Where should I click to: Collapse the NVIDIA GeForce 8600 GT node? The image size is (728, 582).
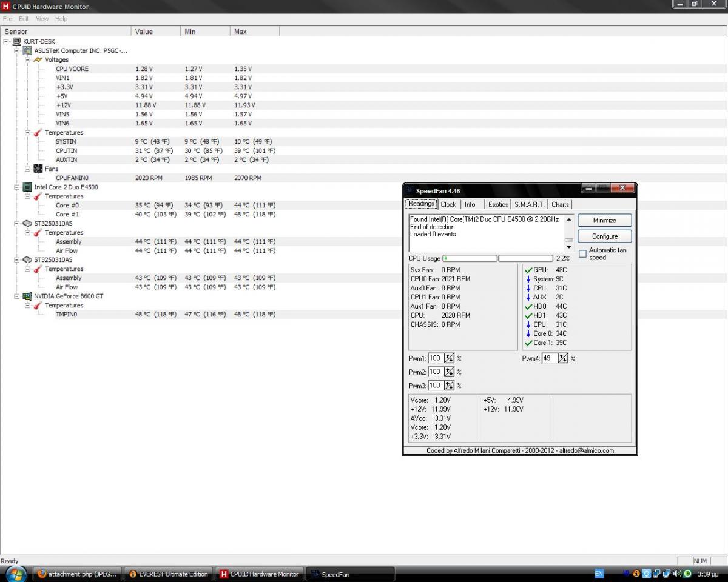pos(17,296)
